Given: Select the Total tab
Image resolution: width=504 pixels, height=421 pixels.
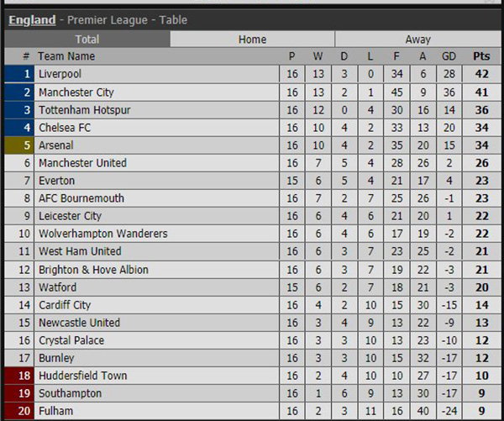Looking at the screenshot, I should (87, 39).
